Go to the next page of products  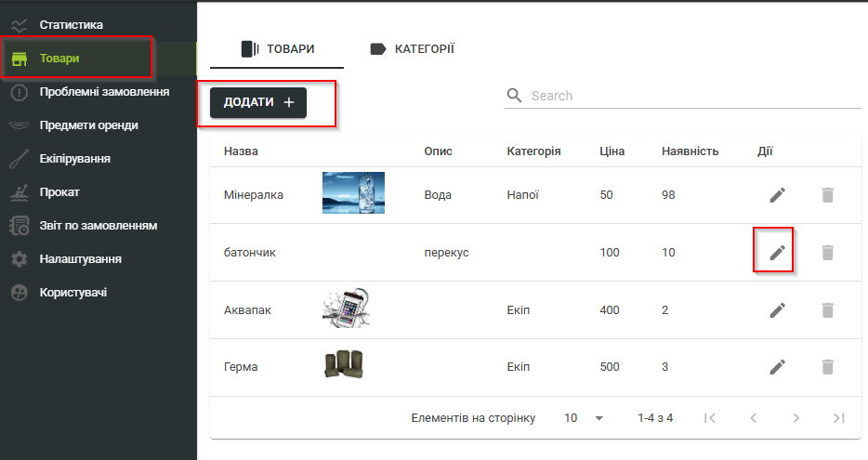[796, 418]
